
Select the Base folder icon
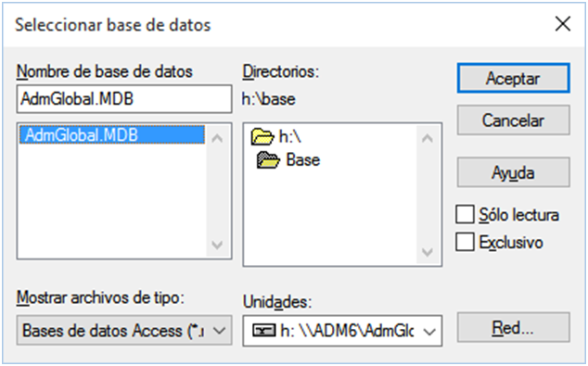point(268,160)
